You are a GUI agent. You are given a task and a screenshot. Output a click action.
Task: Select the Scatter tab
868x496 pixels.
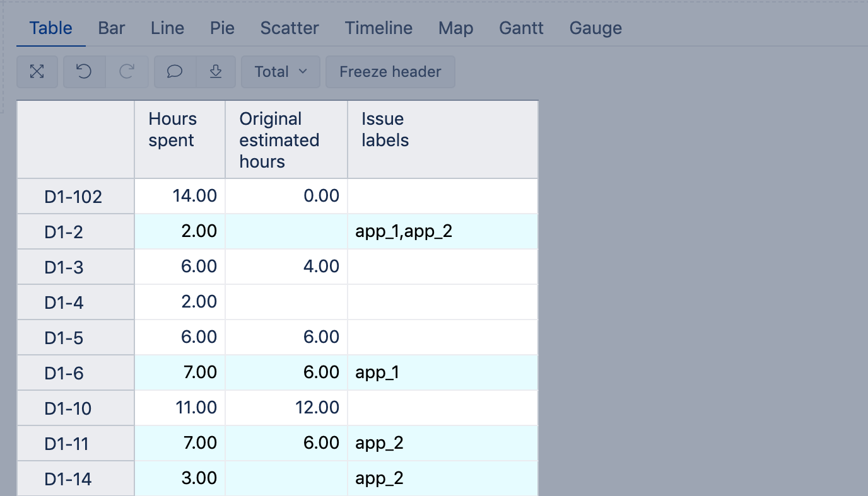(290, 28)
